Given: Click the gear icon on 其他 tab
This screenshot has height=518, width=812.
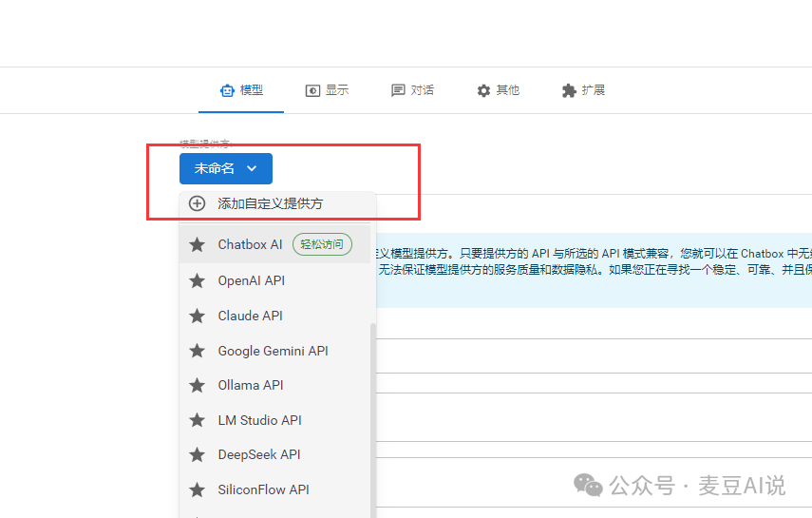Looking at the screenshot, I should (483, 90).
